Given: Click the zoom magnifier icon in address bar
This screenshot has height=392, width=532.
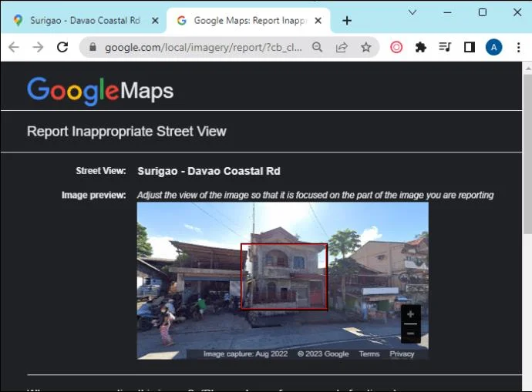Looking at the screenshot, I should (x=317, y=47).
